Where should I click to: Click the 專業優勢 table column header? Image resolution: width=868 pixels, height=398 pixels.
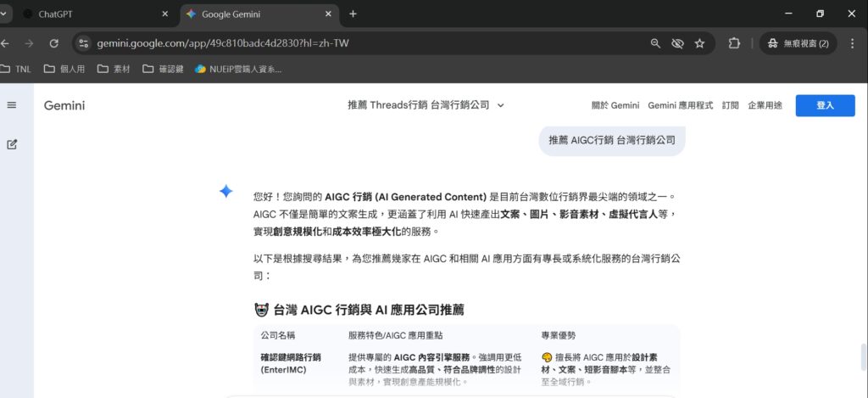coord(559,335)
